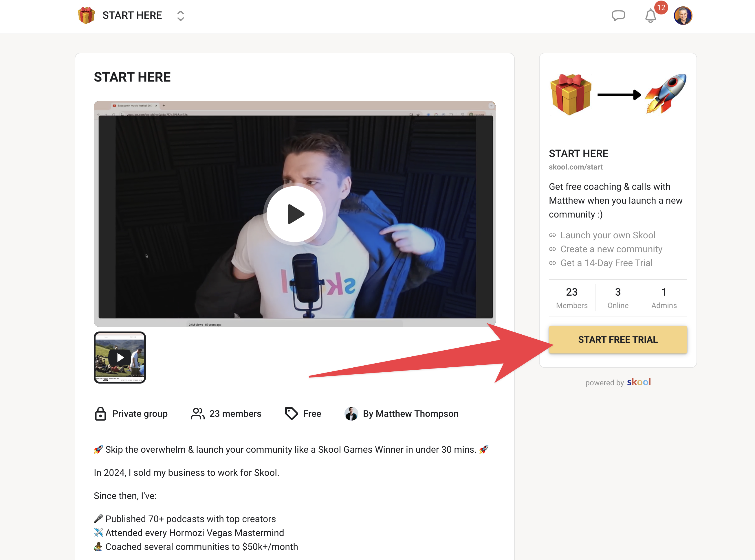Click the price tag icon next to Free
Viewport: 755px width, 560px height.
[291, 413]
